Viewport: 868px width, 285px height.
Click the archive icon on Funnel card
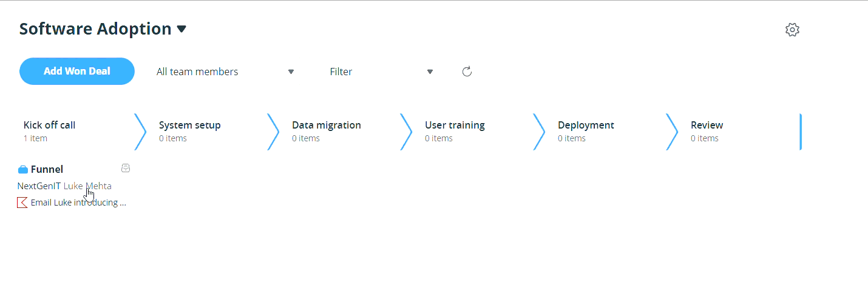[x=126, y=168]
